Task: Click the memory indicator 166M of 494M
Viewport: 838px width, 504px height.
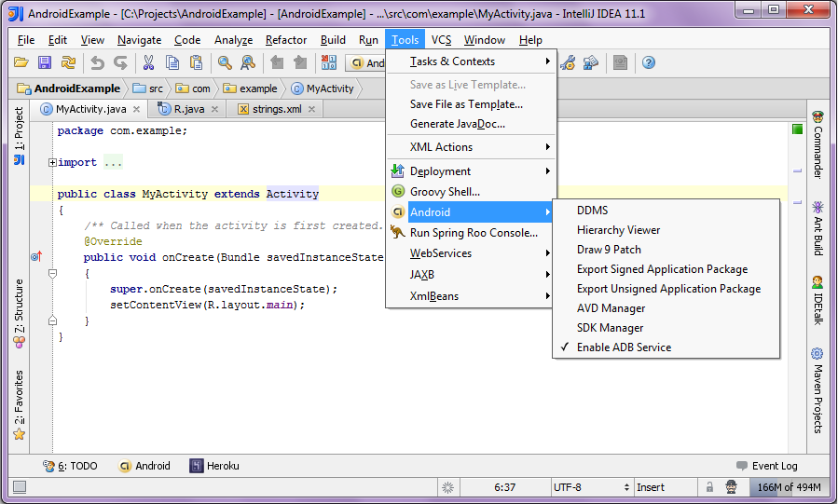Action: [789, 487]
